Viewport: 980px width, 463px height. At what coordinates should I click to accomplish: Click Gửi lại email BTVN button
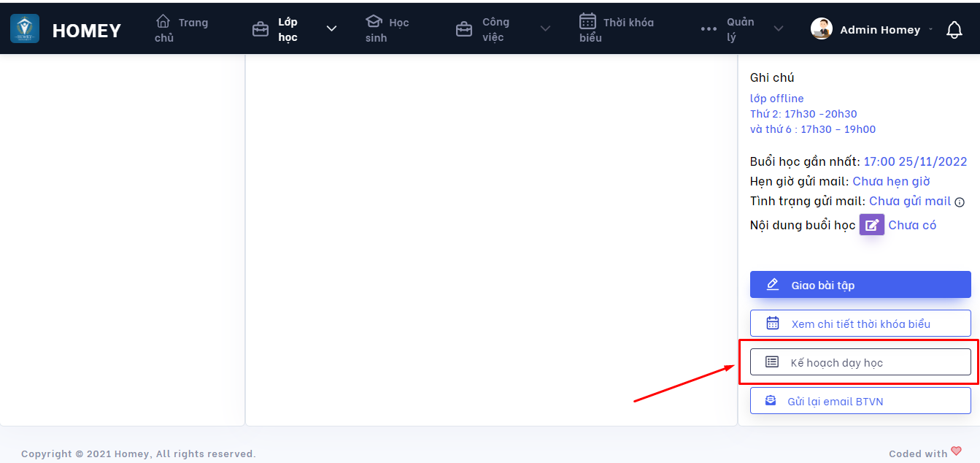pyautogui.click(x=860, y=401)
